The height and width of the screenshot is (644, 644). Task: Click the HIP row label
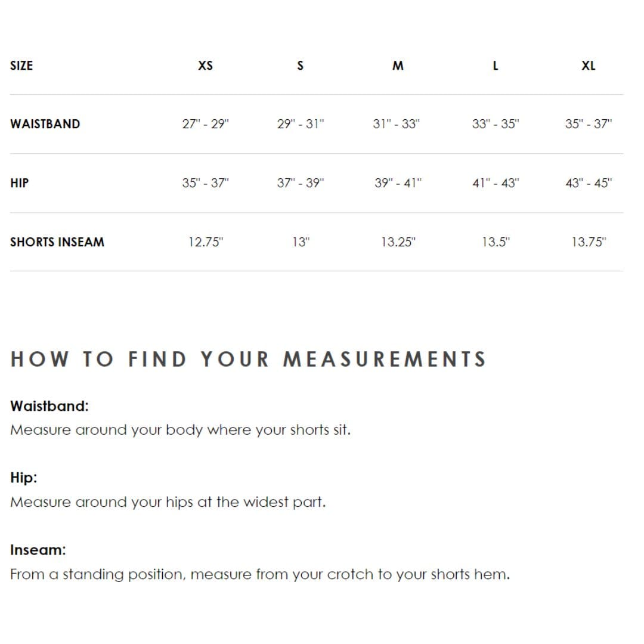[19, 183]
